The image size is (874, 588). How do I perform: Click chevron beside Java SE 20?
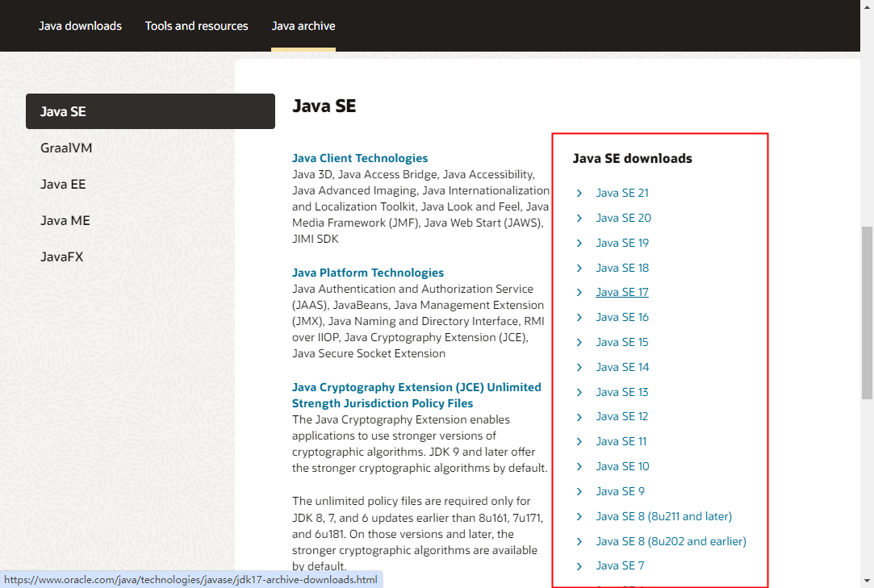click(579, 218)
